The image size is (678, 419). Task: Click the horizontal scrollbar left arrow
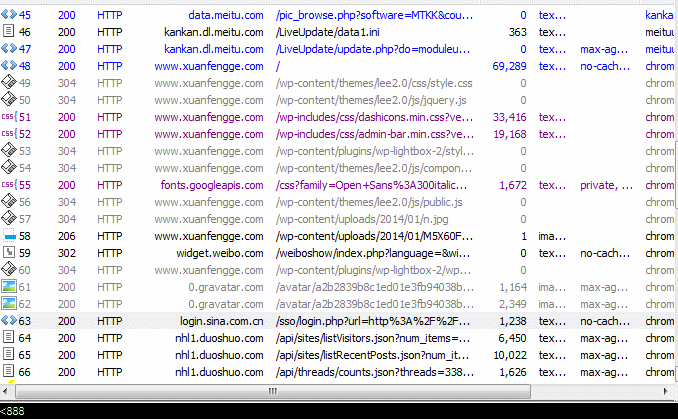pos(5,392)
